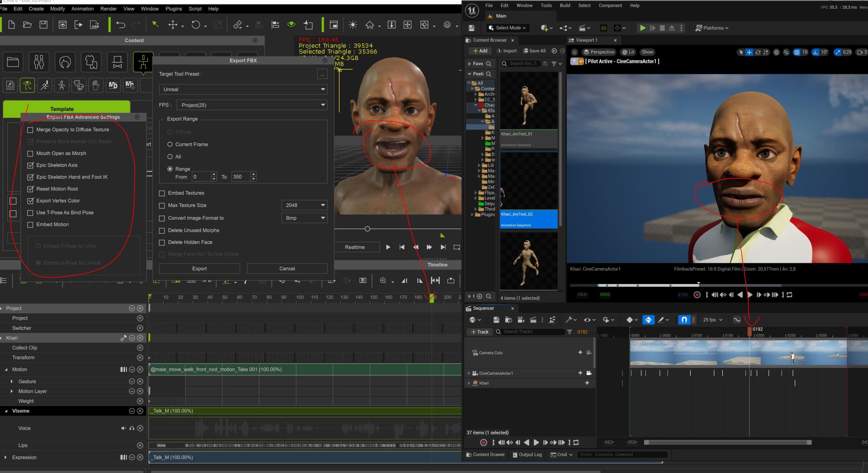Select the All export range radio button
This screenshot has width=868, height=473.
tap(170, 157)
